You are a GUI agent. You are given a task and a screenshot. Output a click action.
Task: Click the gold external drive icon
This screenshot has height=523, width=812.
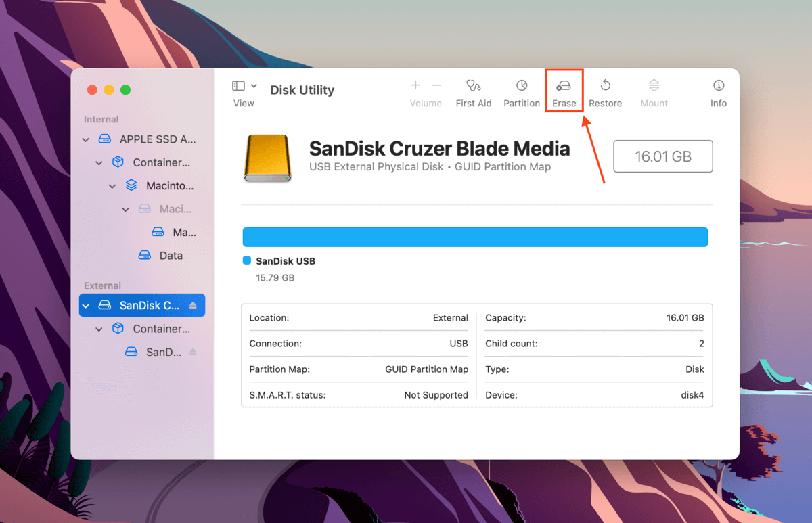pyautogui.click(x=268, y=158)
